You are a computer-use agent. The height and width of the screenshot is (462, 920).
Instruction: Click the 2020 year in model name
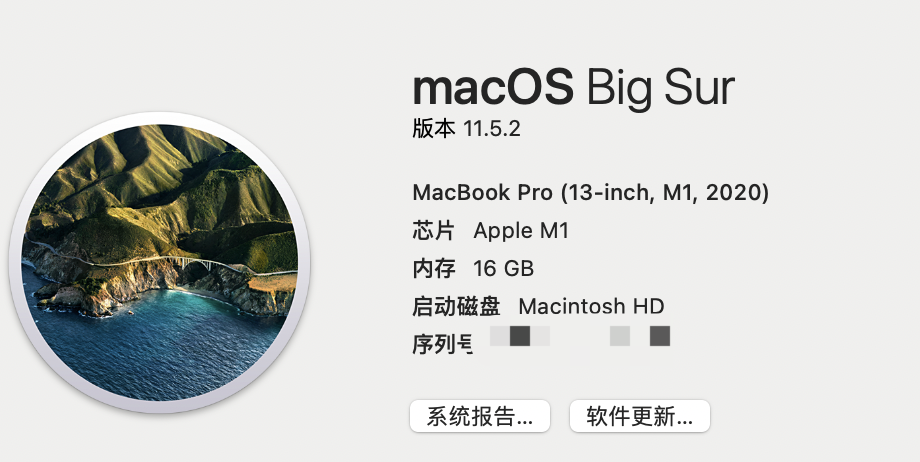tap(734, 193)
